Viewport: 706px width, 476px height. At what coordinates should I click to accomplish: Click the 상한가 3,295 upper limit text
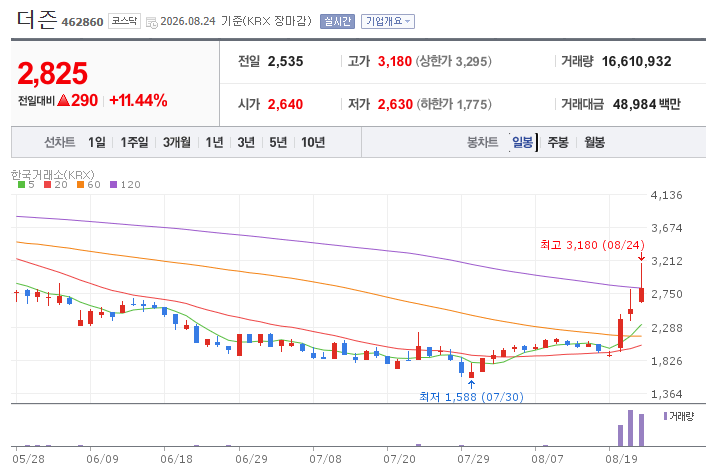(453, 61)
